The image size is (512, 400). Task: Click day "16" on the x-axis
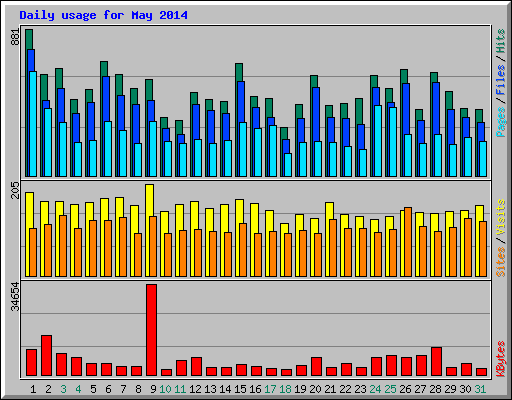tap(255, 389)
